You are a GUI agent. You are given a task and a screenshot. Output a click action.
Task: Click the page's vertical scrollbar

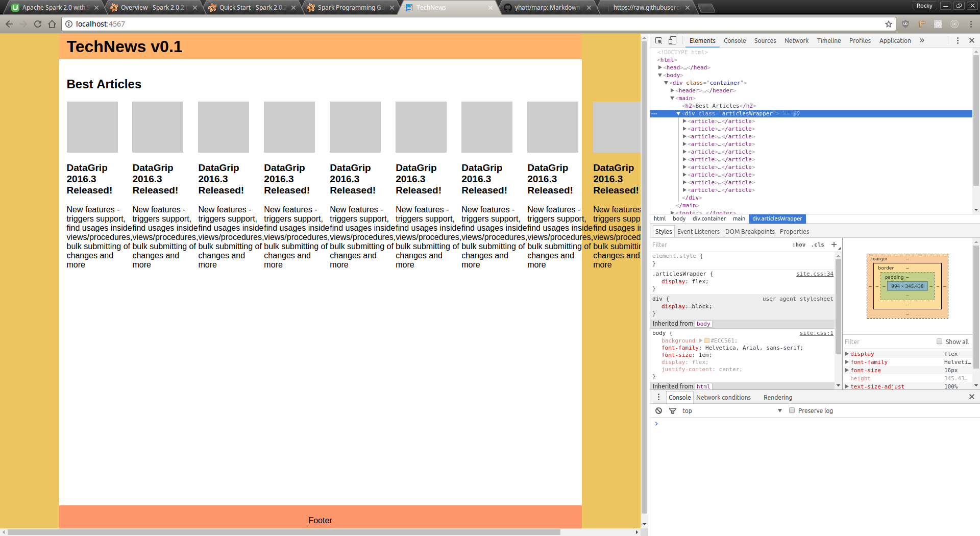coord(644,278)
